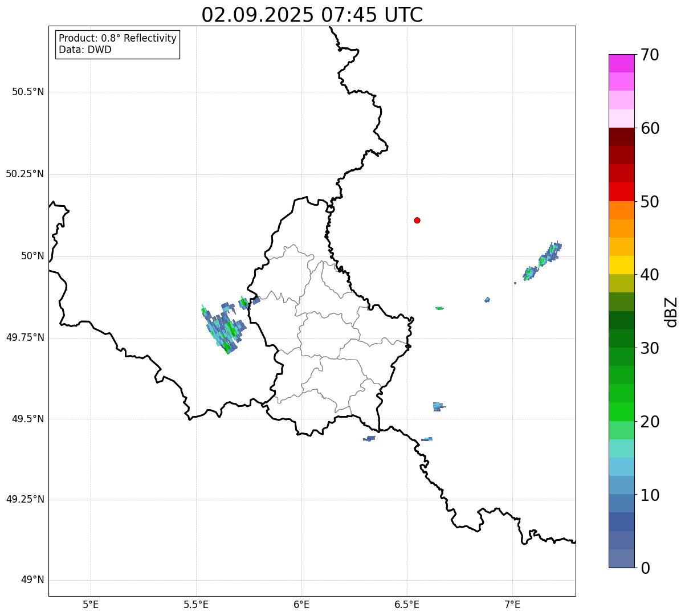This screenshot has height=616, width=685.
Task: Pick the orange colorbar swatch just below 50
Action: pyautogui.click(x=621, y=210)
